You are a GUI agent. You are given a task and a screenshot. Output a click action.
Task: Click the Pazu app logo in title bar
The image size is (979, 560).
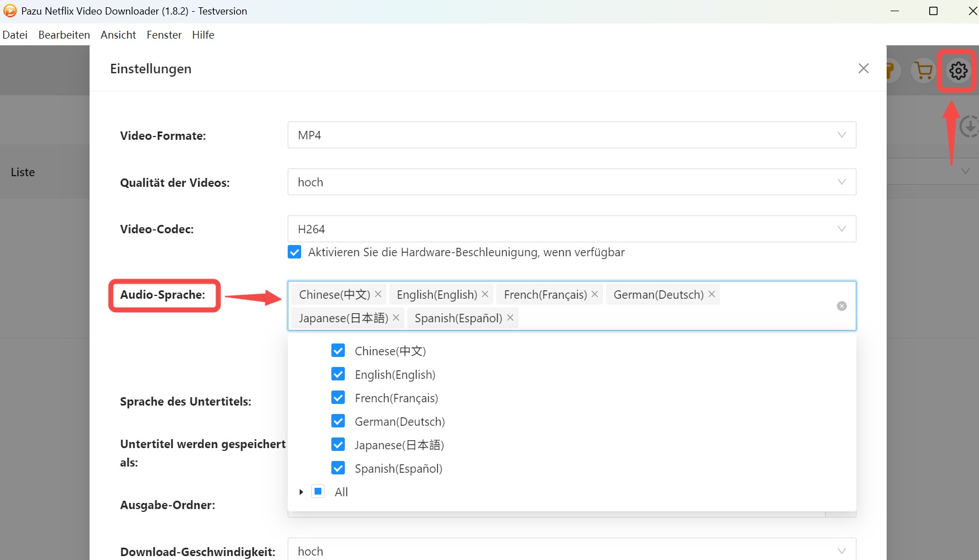[10, 11]
